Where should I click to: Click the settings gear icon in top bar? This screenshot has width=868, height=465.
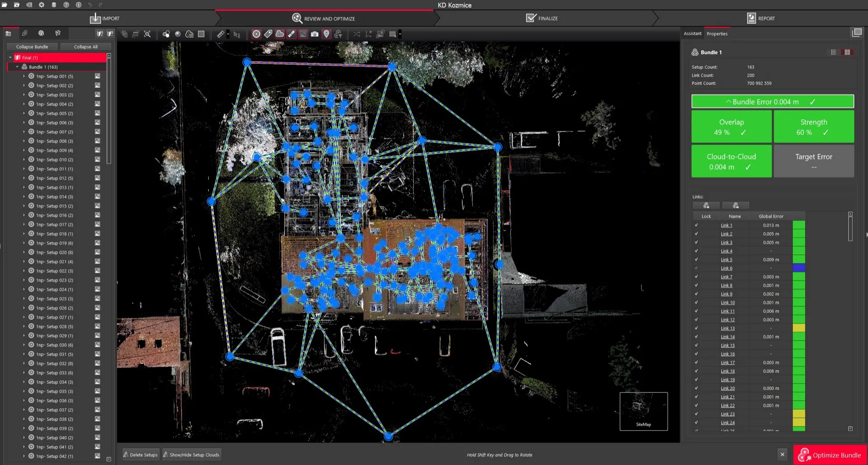coord(42,5)
